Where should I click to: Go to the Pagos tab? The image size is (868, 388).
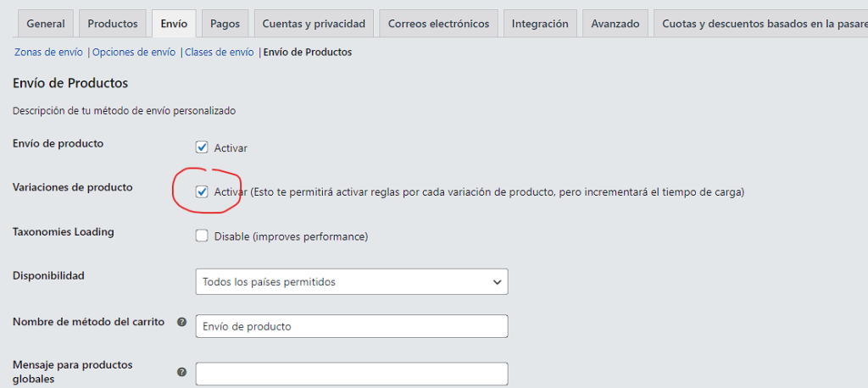(225, 24)
